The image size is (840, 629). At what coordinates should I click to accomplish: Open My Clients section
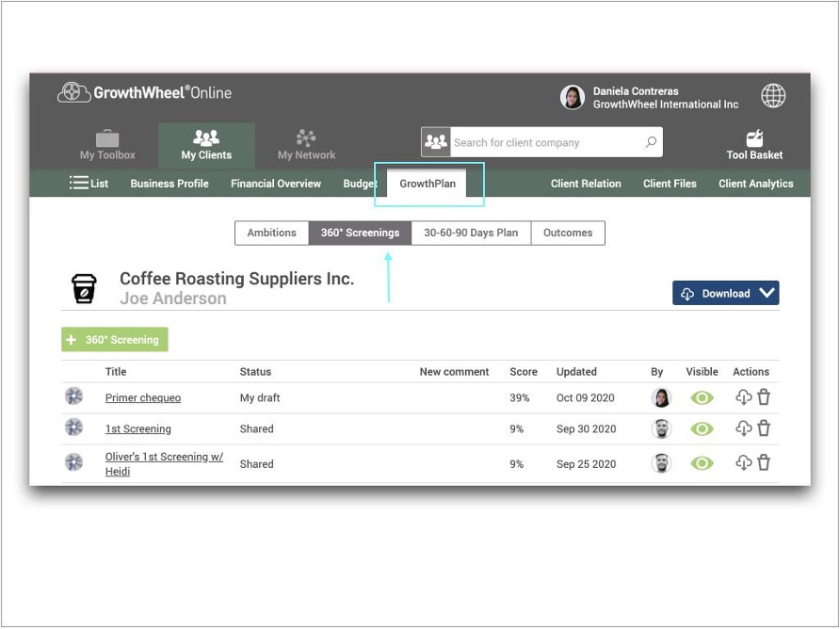(x=206, y=145)
